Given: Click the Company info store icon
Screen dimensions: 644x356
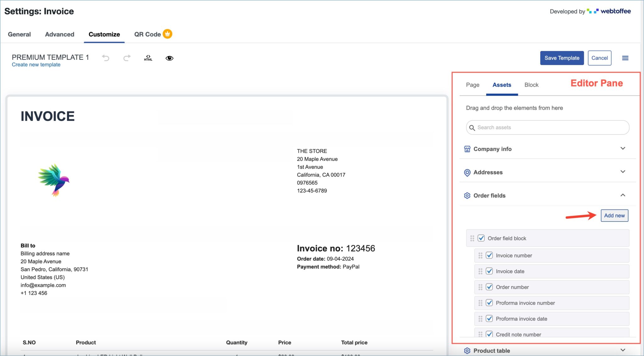Looking at the screenshot, I should 467,149.
